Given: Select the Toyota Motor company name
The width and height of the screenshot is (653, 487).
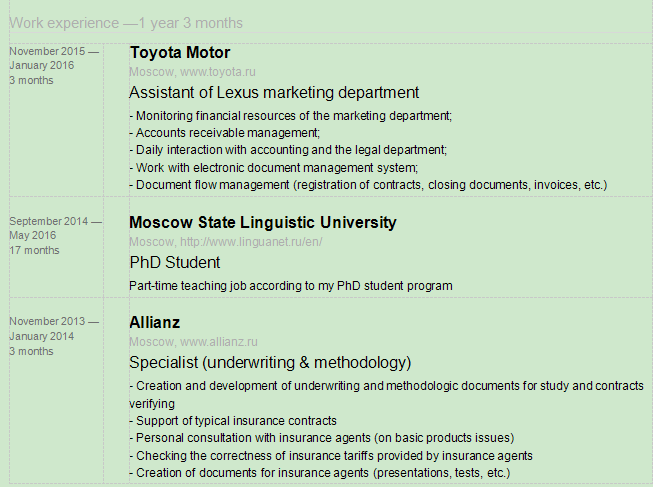Looking at the screenshot, I should coord(180,52).
